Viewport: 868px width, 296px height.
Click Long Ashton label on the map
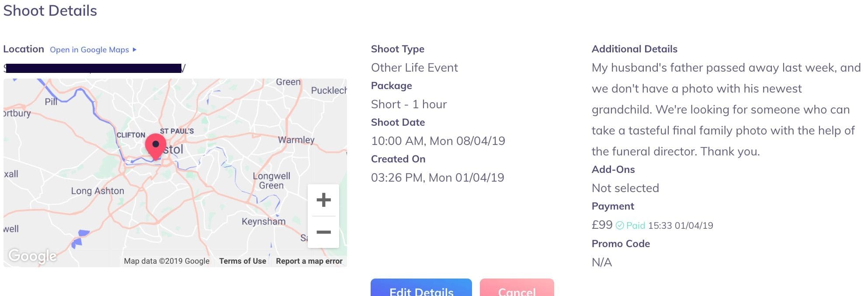(x=97, y=191)
